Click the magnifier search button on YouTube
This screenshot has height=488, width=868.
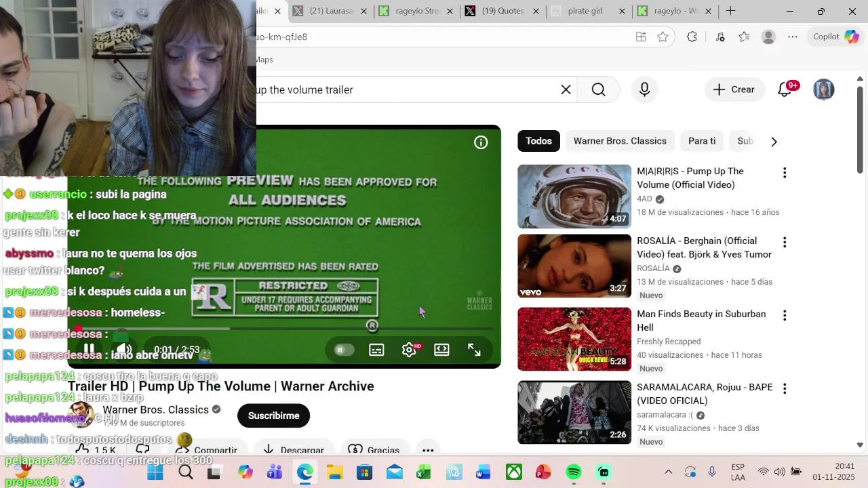point(598,89)
